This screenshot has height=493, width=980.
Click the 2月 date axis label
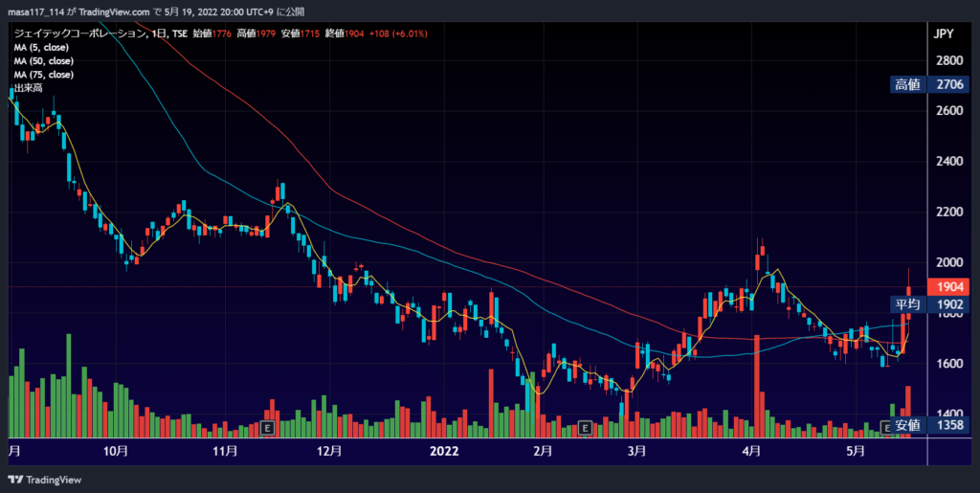tap(543, 451)
